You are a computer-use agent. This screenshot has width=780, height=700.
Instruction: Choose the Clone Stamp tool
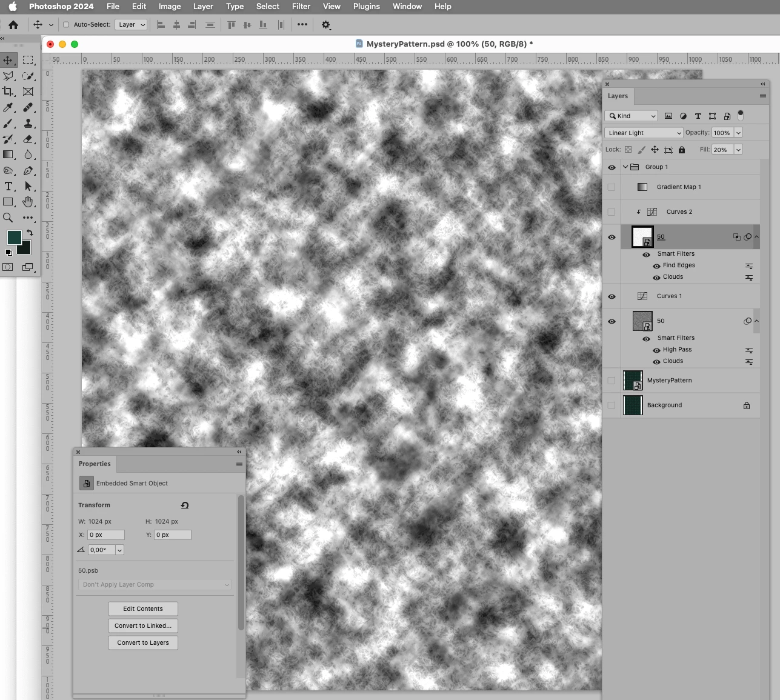pyautogui.click(x=28, y=123)
